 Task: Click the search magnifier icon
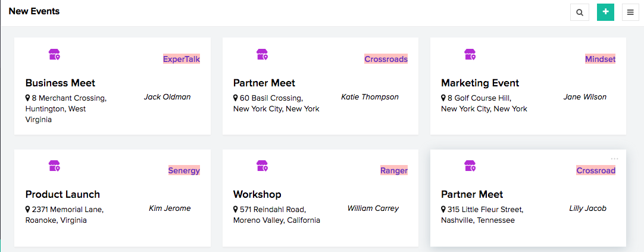click(x=580, y=12)
